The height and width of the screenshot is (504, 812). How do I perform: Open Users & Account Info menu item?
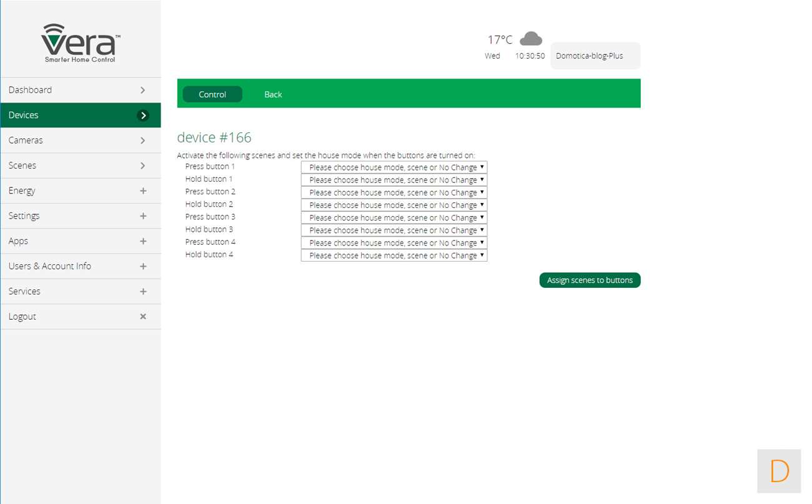50,266
